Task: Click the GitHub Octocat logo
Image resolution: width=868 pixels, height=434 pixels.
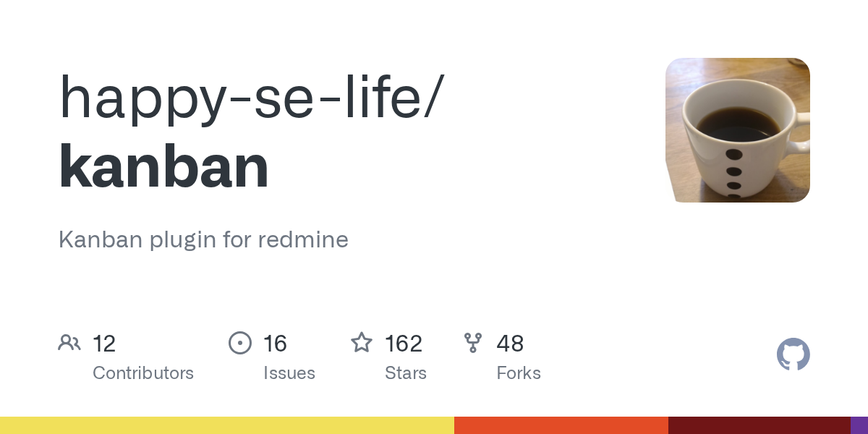Action: [793, 354]
